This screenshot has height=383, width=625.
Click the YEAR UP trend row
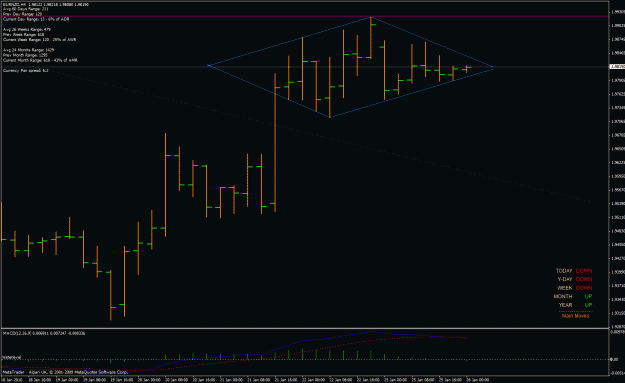[x=575, y=305]
